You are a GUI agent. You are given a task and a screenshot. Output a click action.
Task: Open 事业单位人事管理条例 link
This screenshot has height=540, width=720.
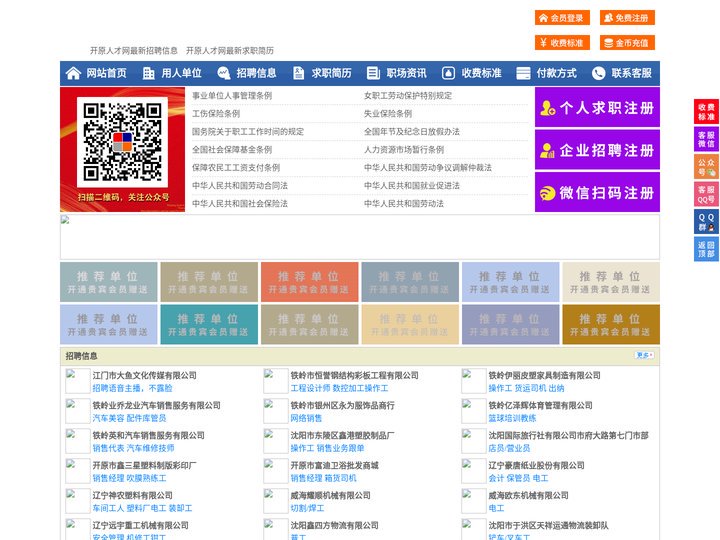coord(232,96)
